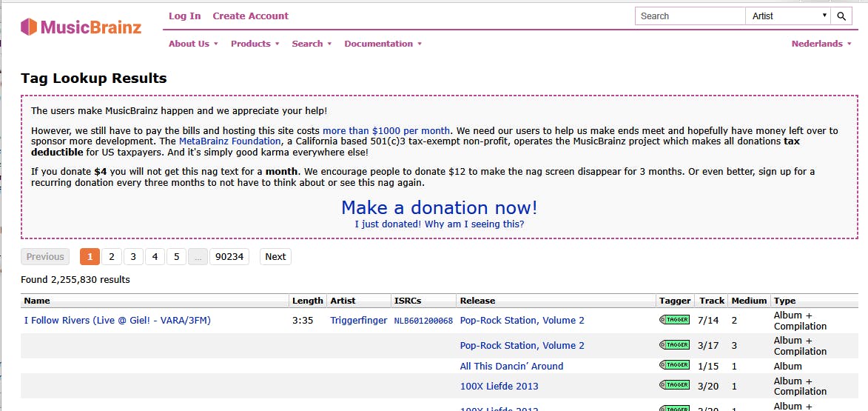868x411 pixels.
Task: Go to page 3 of results
Action: [x=133, y=256]
